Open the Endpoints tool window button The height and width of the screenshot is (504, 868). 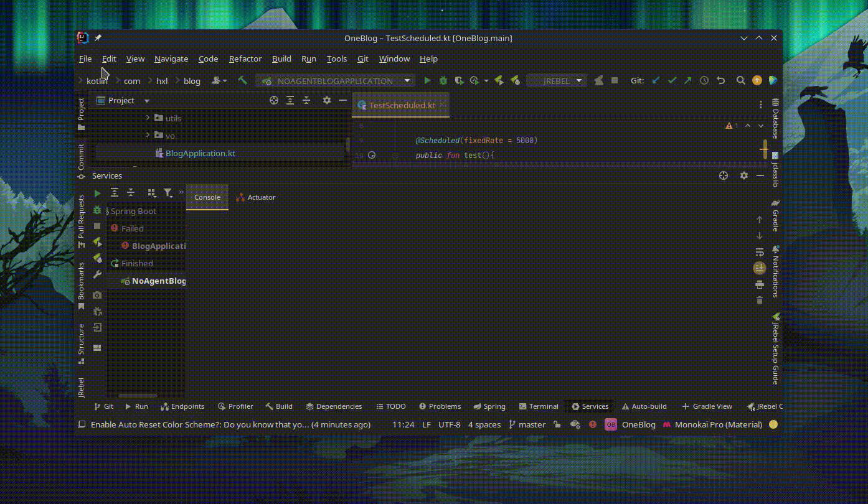pyautogui.click(x=182, y=406)
